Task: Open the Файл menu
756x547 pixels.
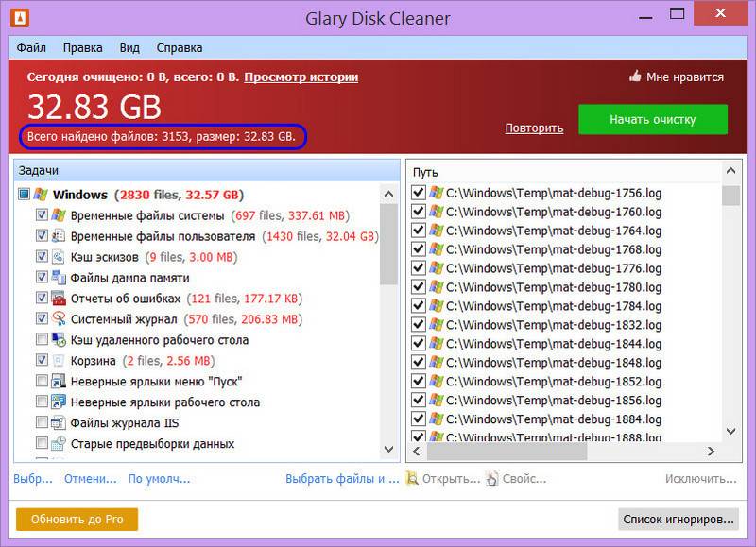Action: pyautogui.click(x=31, y=48)
